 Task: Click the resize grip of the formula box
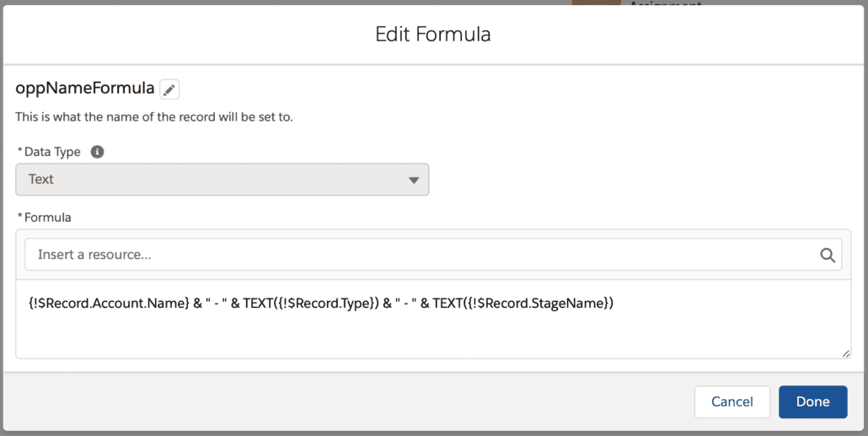pyautogui.click(x=845, y=353)
